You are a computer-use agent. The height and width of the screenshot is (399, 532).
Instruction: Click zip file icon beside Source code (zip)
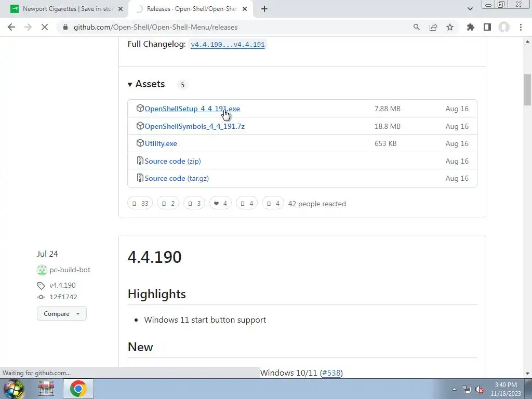pos(140,161)
